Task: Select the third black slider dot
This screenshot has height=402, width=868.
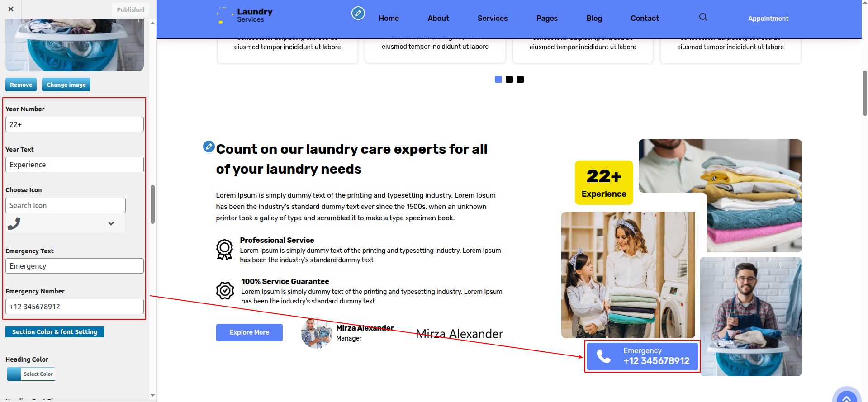Action: click(520, 79)
